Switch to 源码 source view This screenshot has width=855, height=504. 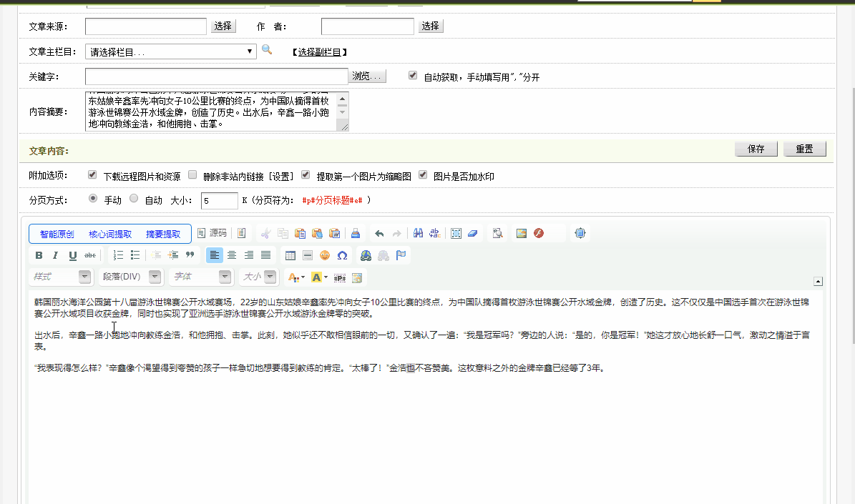[x=212, y=233]
